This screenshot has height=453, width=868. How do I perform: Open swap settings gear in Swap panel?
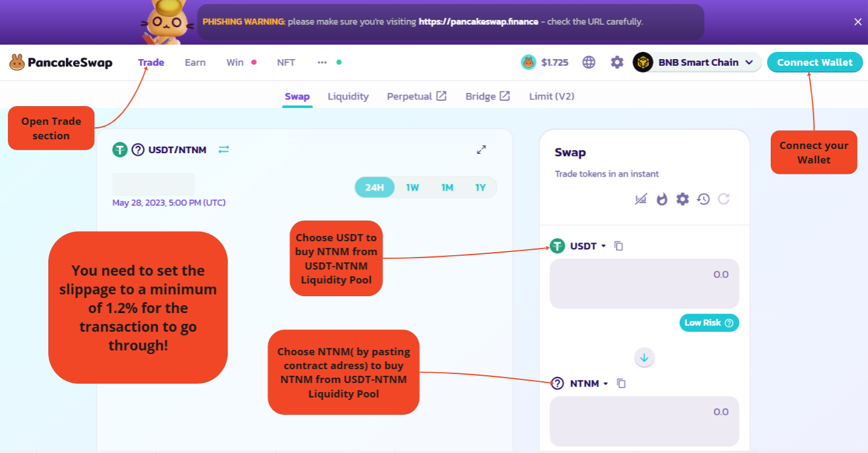point(682,199)
